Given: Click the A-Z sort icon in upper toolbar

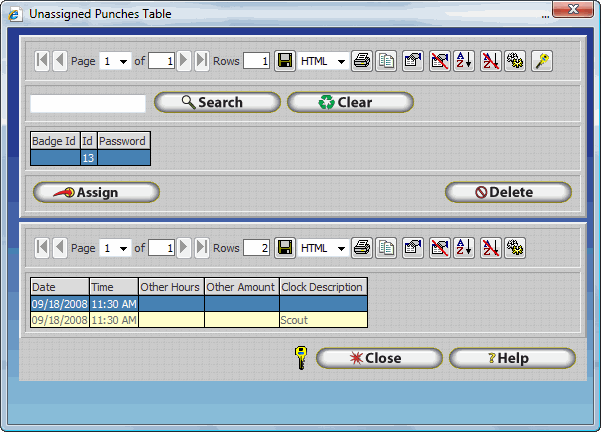Looking at the screenshot, I should [464, 61].
